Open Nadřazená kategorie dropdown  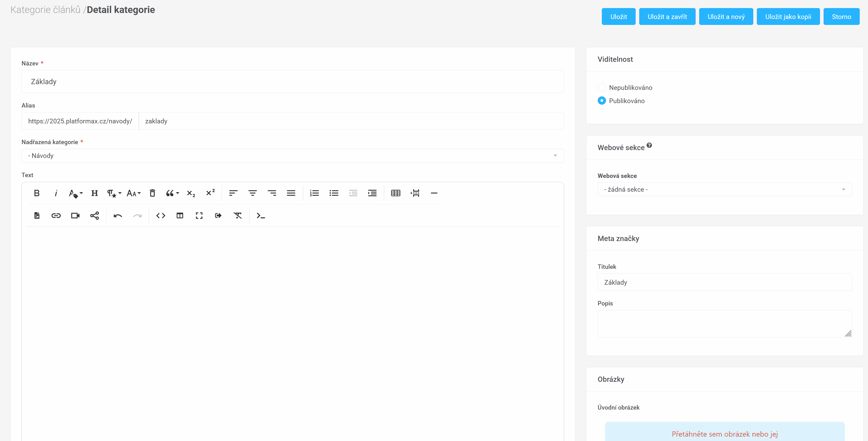coord(292,156)
